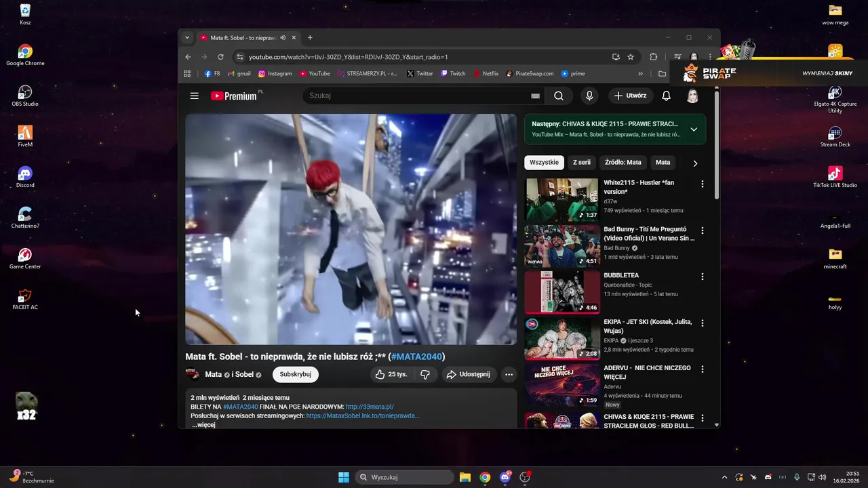Open YouTube account avatar menu
Screen dimensions: 868x488
point(692,96)
